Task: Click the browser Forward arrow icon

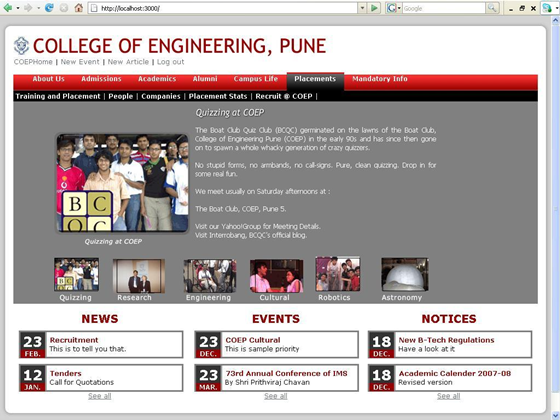Action: click(x=28, y=8)
